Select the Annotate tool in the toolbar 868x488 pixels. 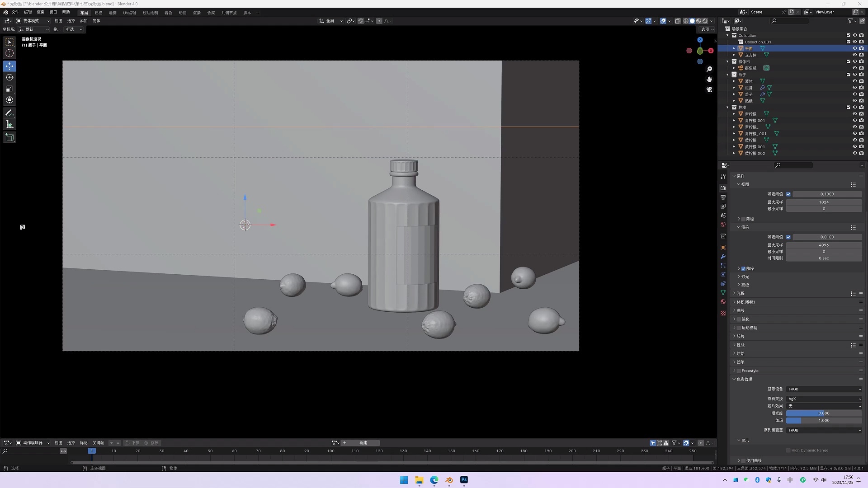9,113
